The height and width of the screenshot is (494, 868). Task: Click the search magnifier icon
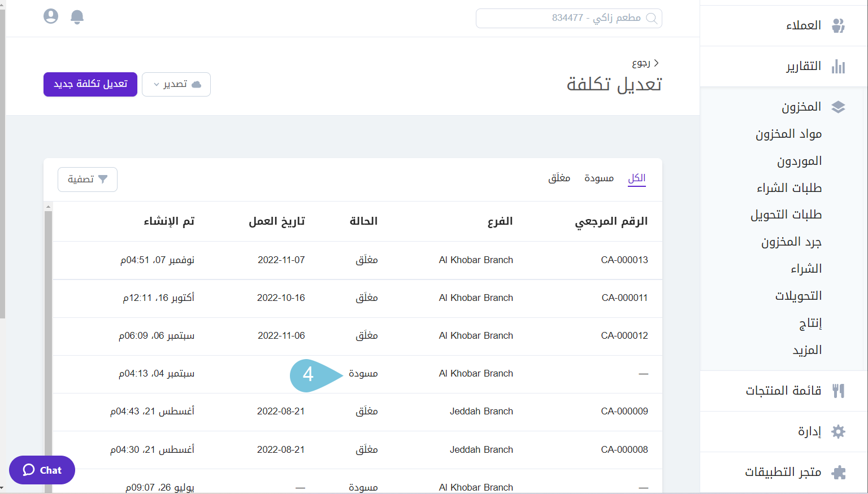click(652, 18)
